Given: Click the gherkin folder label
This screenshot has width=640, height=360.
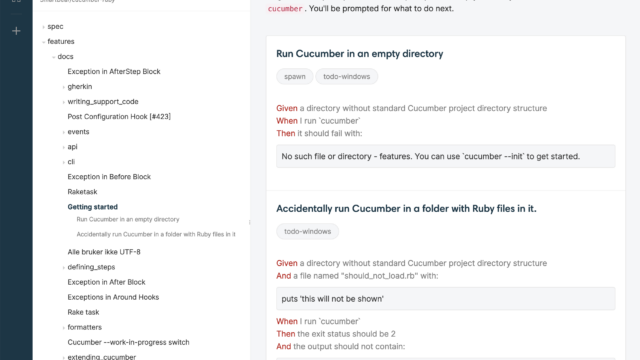Looking at the screenshot, I should (x=80, y=87).
